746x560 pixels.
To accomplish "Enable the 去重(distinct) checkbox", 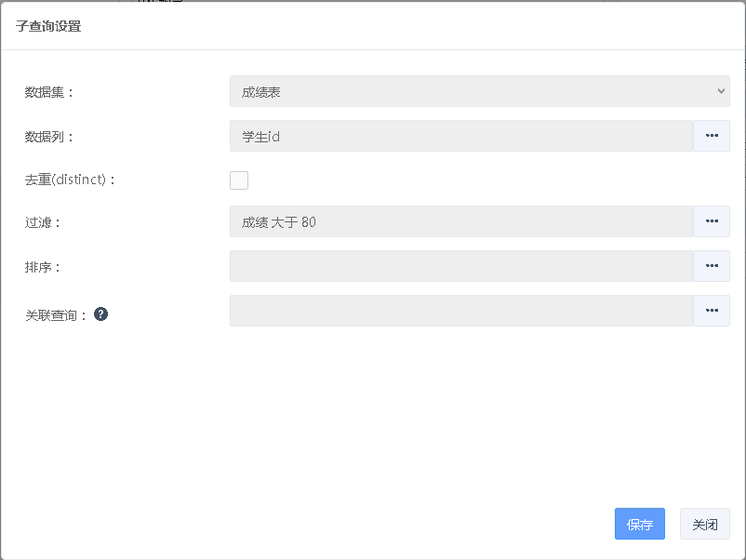I will point(239,180).
